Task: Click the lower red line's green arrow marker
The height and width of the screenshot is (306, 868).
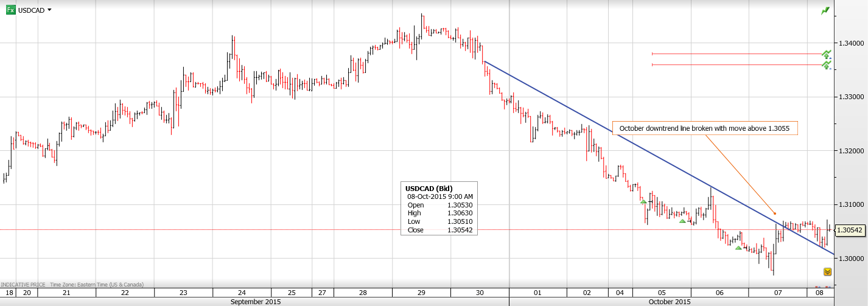Action: [826, 64]
